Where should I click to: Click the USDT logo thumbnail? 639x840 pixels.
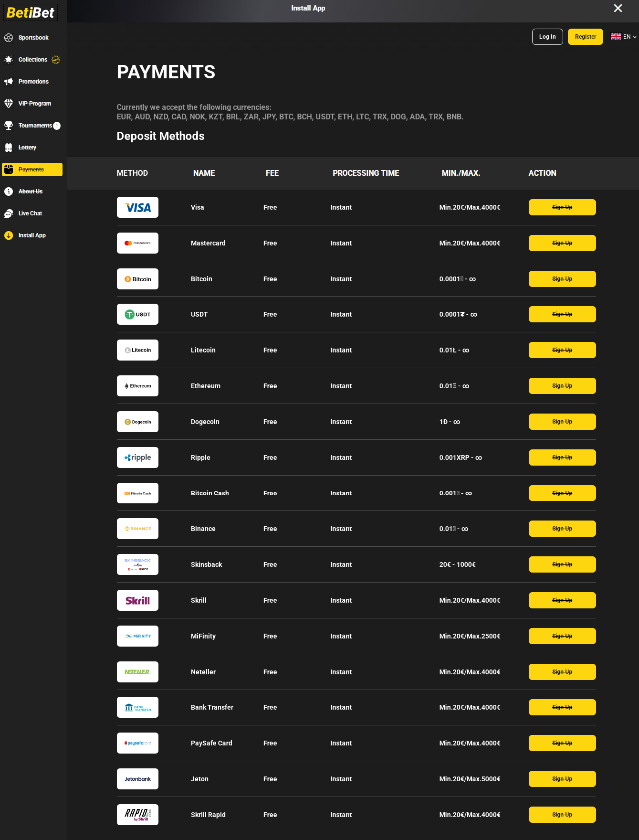137,314
